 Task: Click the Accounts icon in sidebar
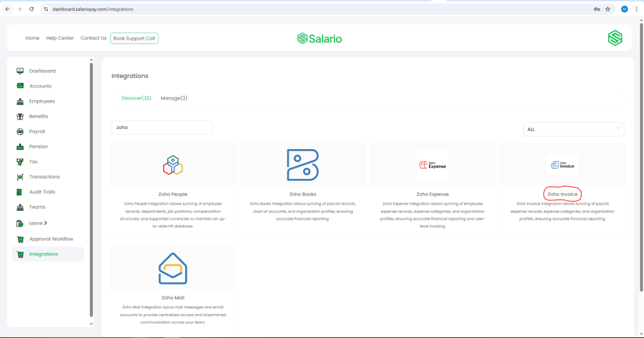[x=19, y=86]
